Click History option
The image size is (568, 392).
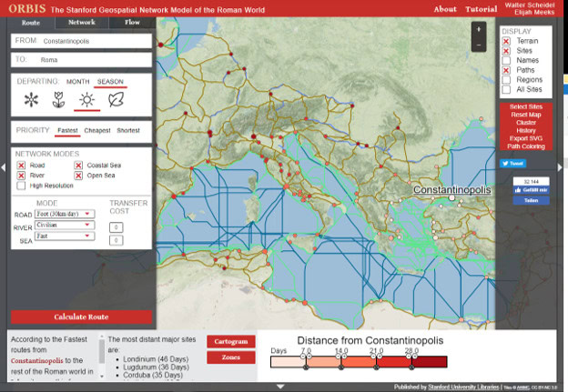[526, 131]
